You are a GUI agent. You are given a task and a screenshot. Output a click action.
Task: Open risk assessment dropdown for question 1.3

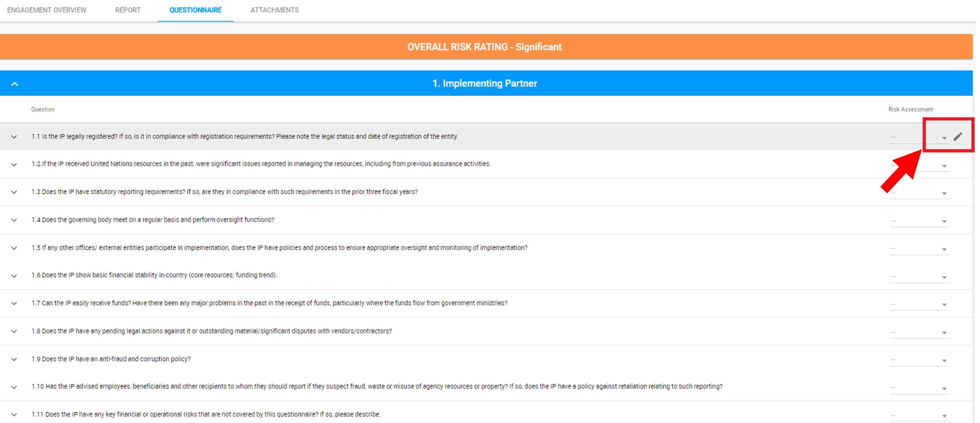919,193
